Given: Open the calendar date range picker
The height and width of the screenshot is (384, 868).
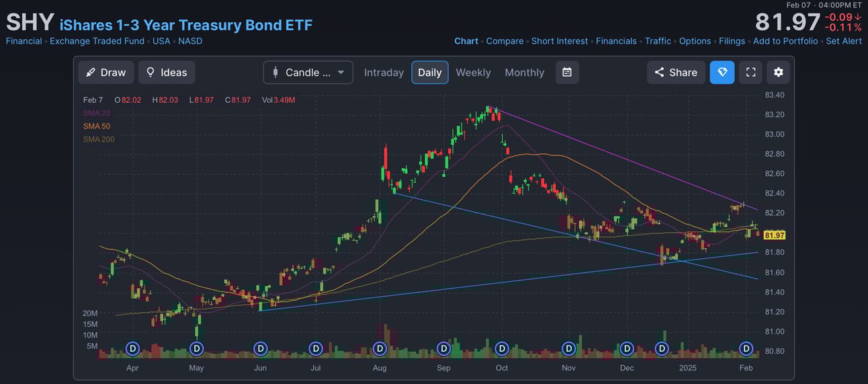Looking at the screenshot, I should pyautogui.click(x=567, y=73).
